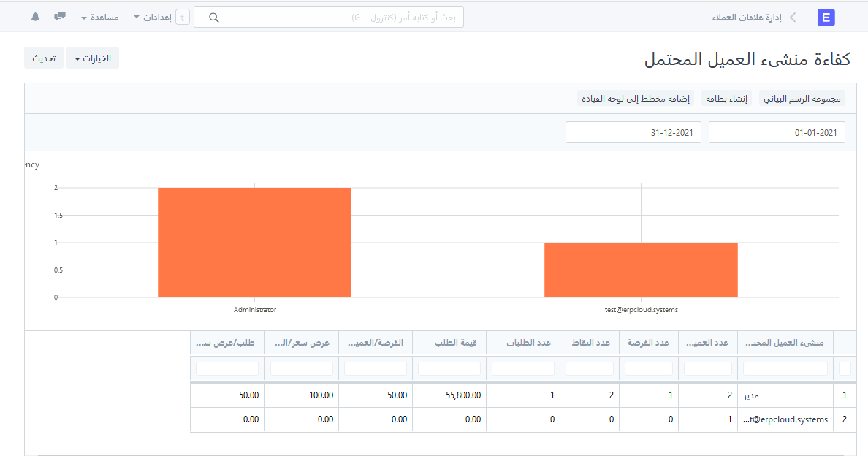Click مجموعة الرسم البياني button
The width and height of the screenshot is (868, 456).
click(802, 99)
